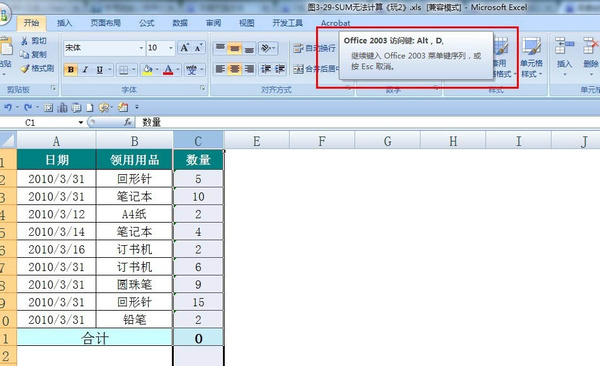Image resolution: width=600 pixels, height=366 pixels.
Task: Open the font name 宋体 dropdown
Action: tap(141, 48)
